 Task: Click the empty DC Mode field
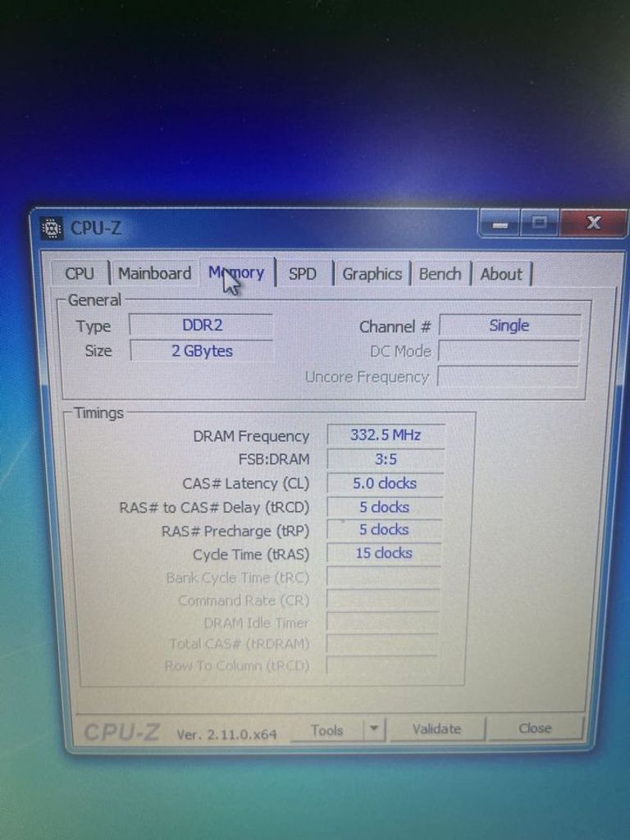509,351
